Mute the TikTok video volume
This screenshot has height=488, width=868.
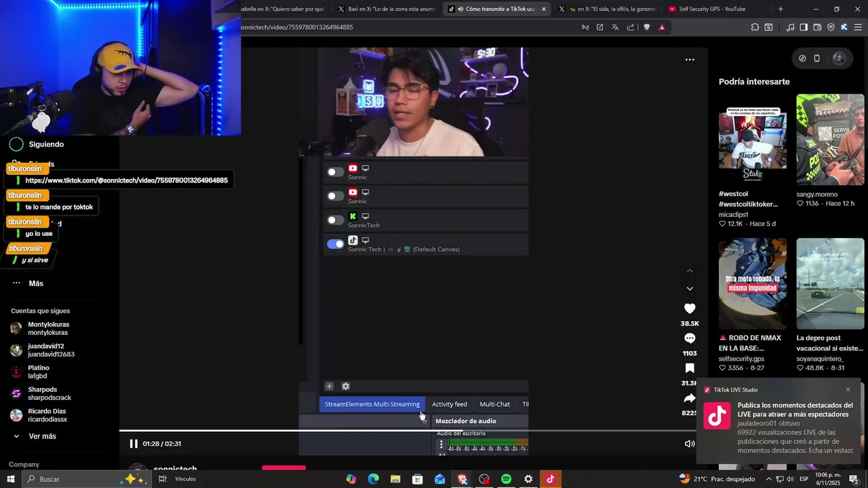(x=689, y=444)
